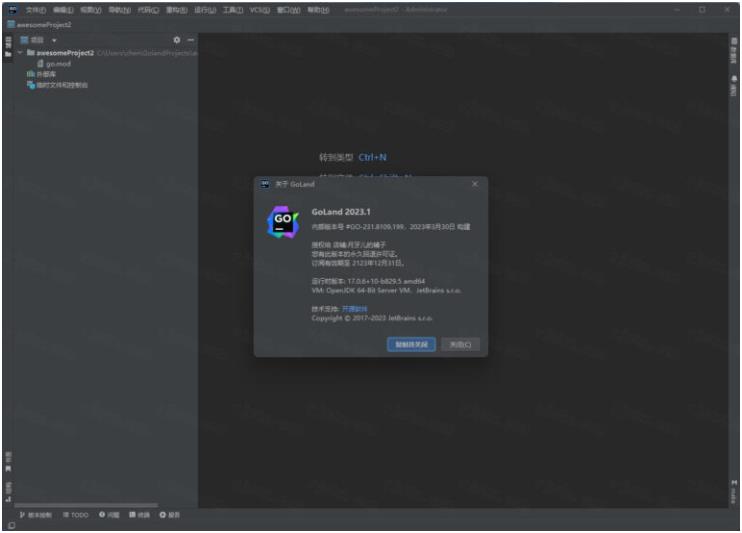This screenshot has width=742, height=533.
Task: Click the blue Copy and Close button
Action: click(x=411, y=345)
